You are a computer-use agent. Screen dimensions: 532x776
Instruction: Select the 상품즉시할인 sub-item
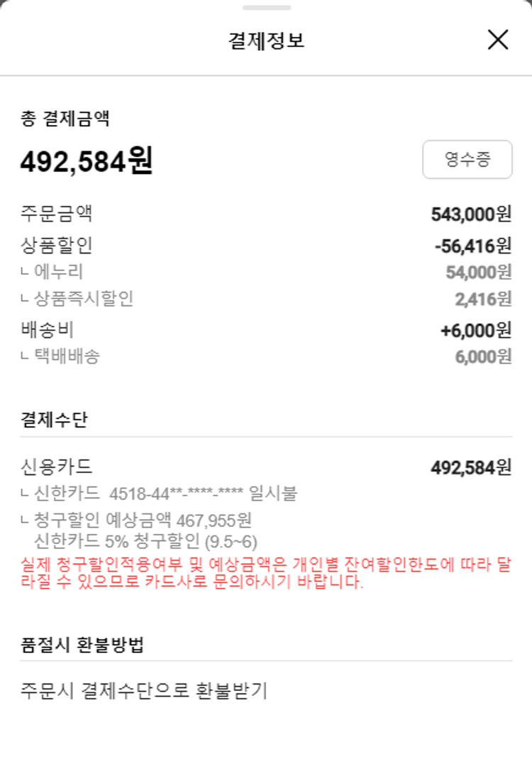pos(83,299)
